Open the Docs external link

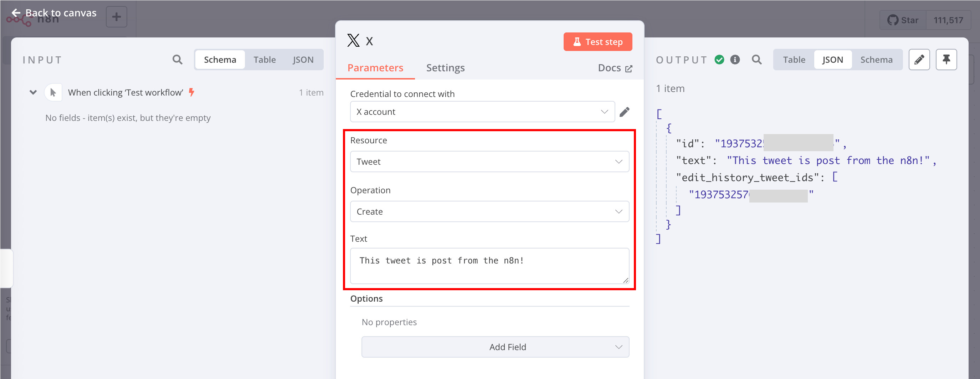(615, 68)
